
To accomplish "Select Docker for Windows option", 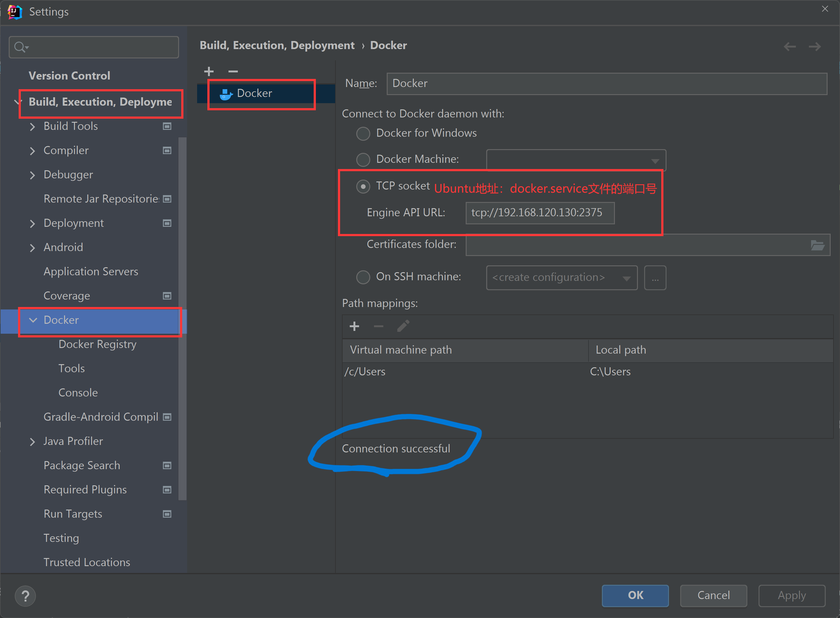I will [363, 134].
